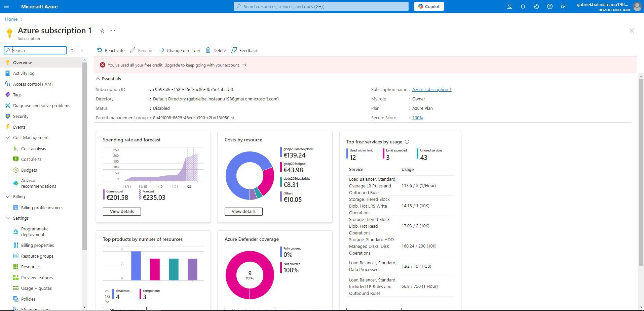The width and height of the screenshot is (644, 311).
Task: Open Cloud Shell from the top bar
Action: coord(509,6)
